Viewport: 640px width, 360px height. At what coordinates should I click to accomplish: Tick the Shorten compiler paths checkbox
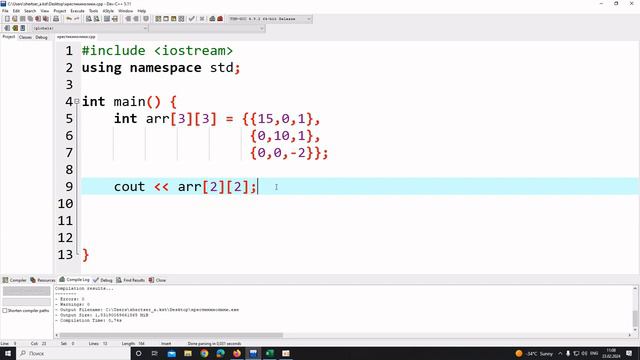point(5,311)
